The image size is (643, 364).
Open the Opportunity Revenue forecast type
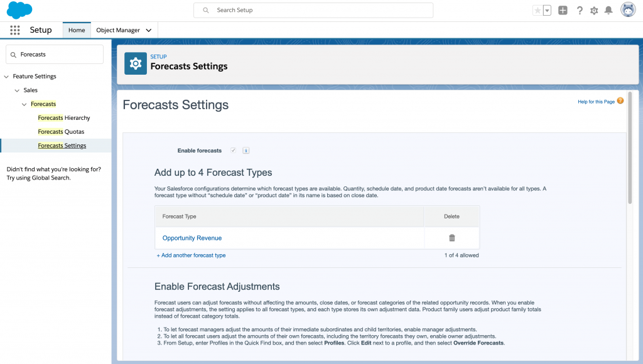[x=192, y=238]
